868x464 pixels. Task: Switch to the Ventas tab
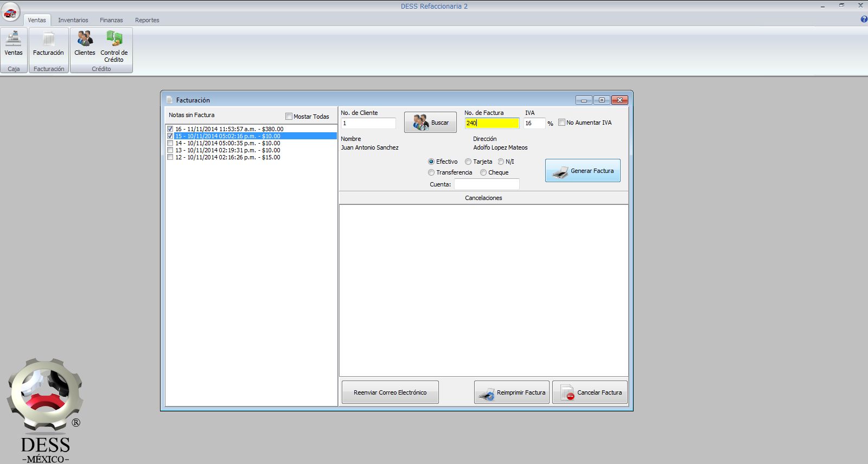point(37,20)
